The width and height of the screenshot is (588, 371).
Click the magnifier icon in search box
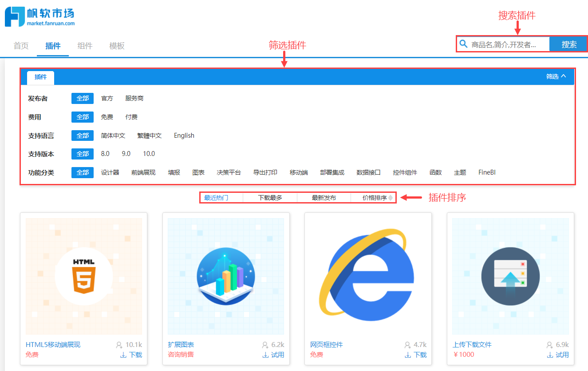pos(464,44)
